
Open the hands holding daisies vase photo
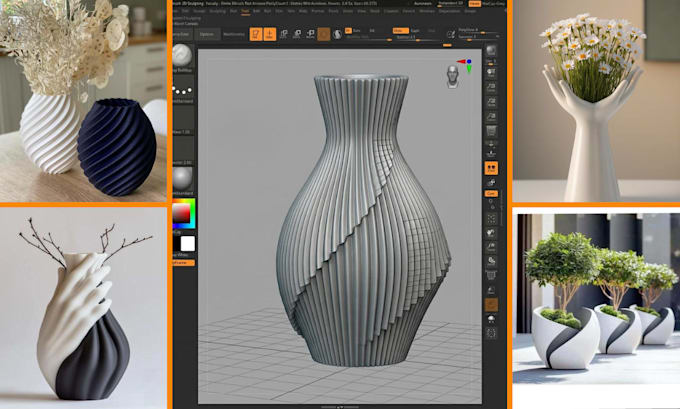coord(596,101)
